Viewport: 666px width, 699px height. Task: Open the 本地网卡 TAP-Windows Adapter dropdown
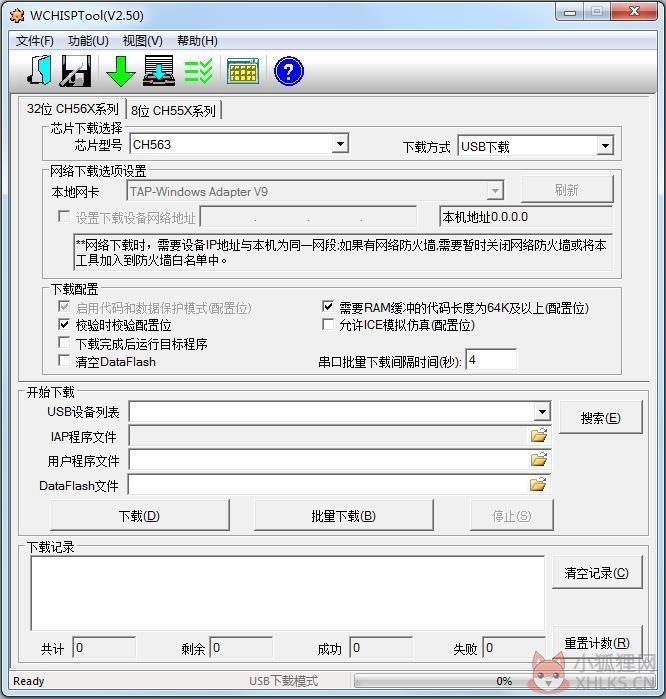pos(495,191)
